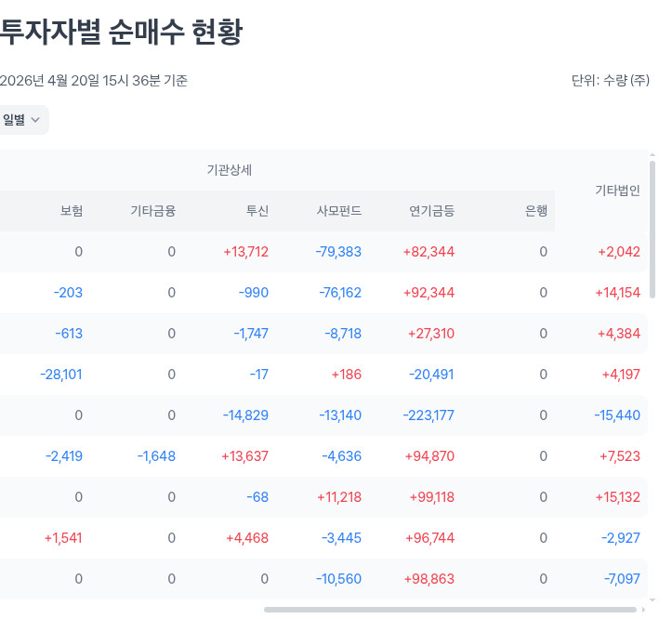Click the 은행 column header
The height and width of the screenshot is (619, 672).
click(x=536, y=211)
